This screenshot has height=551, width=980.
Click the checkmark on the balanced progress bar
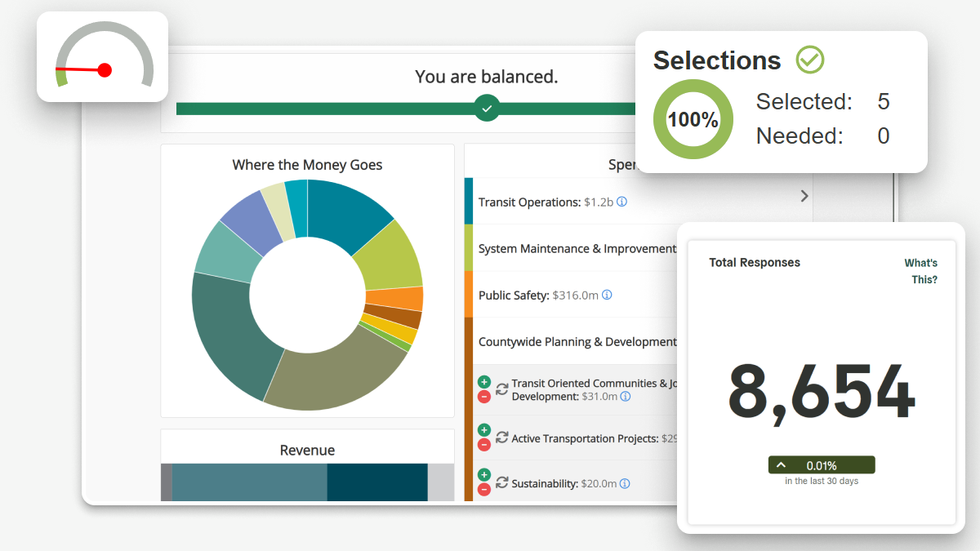pyautogui.click(x=487, y=107)
